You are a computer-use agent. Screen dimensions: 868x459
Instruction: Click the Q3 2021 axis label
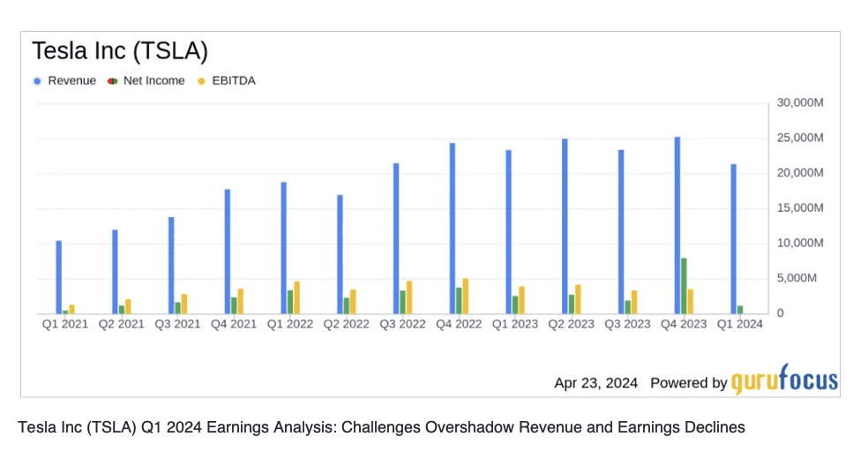[177, 324]
